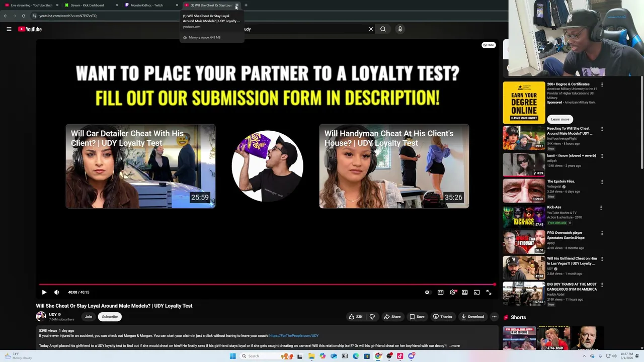Screen dimensions: 644x362
Task: Open options for Reacting To video
Action: (602, 129)
